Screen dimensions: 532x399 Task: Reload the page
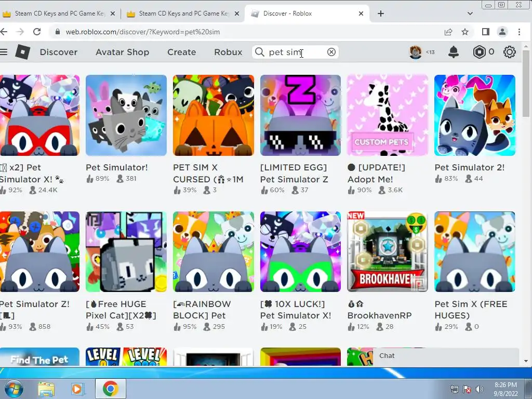coord(37,32)
